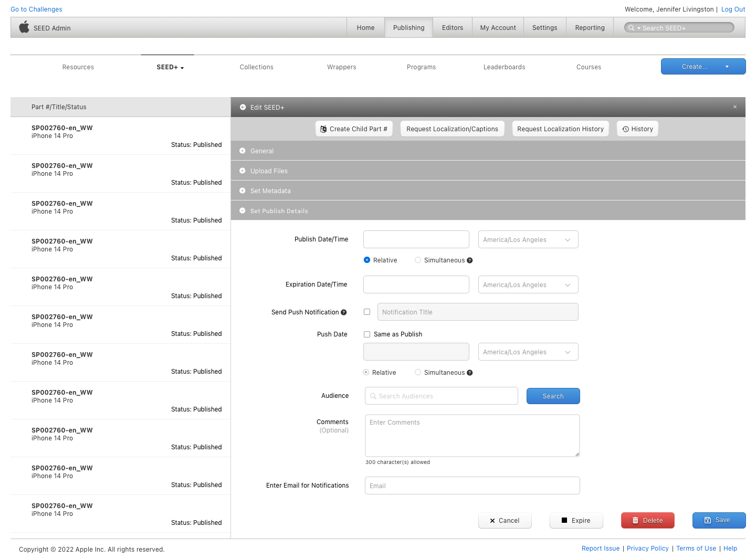Click the magnifier icon in SEED+ search
Screen dimensions: 756x559
pos(632,28)
